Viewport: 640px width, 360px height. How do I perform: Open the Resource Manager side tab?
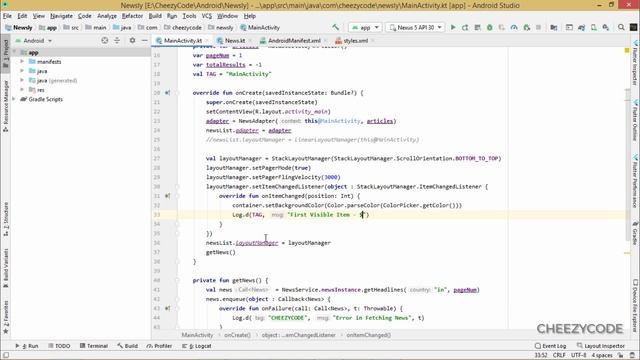tap(5, 106)
